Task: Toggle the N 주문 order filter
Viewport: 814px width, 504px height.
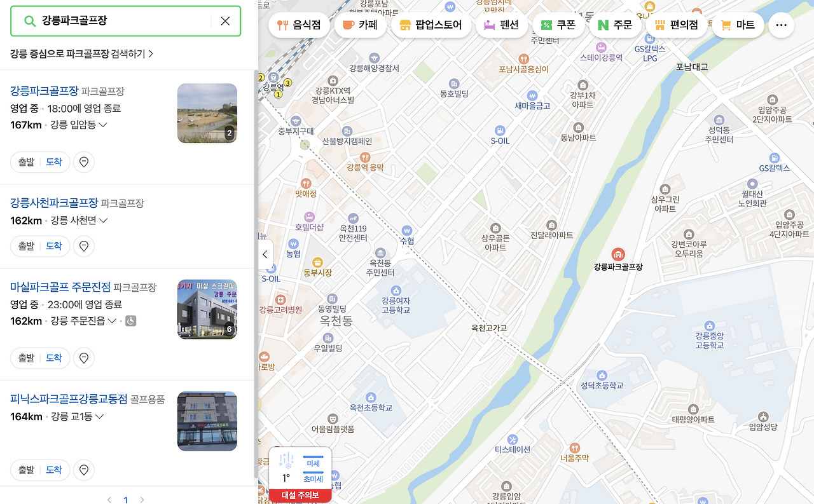Action: (615, 25)
